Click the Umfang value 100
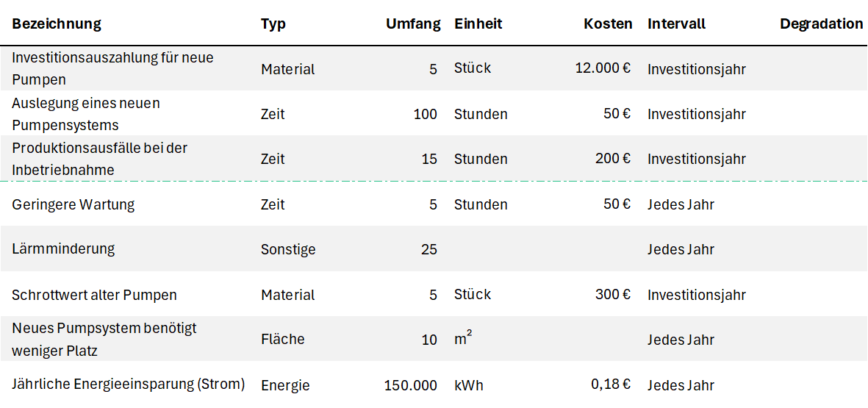The height and width of the screenshot is (408, 868). tap(425, 115)
